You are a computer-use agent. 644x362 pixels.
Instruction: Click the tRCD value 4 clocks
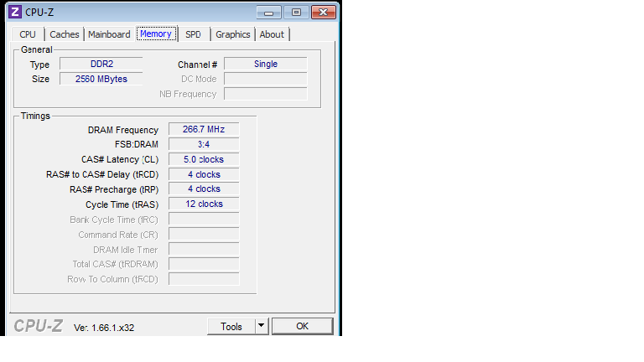pos(204,174)
